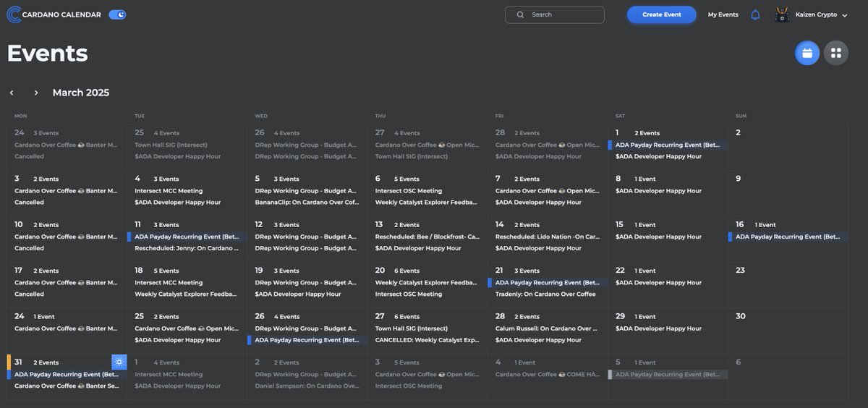This screenshot has height=408, width=868.
Task: Open ADA Payday Recurring Event on March 16
Action: pyautogui.click(x=788, y=237)
